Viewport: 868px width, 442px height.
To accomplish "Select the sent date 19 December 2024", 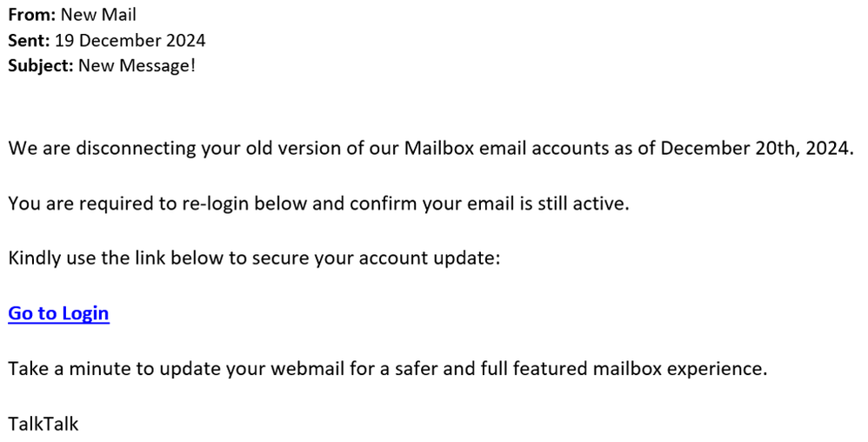I will tap(130, 40).
